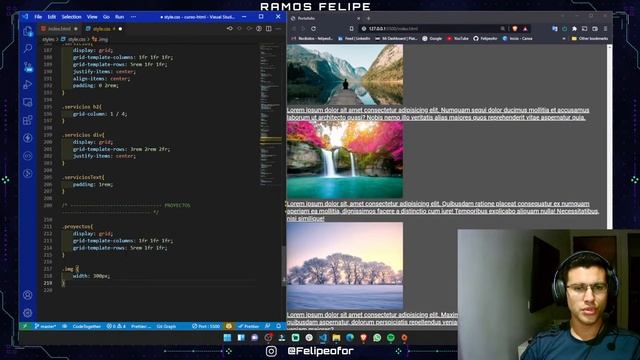640x360 pixels.
Task: Click the .img breadcrumb segment
Action: 100,39
